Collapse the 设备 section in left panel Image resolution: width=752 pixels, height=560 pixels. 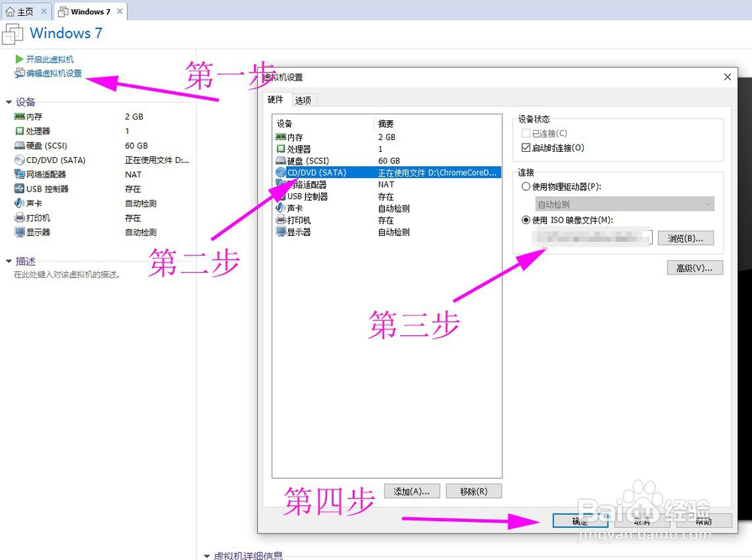tap(8, 102)
